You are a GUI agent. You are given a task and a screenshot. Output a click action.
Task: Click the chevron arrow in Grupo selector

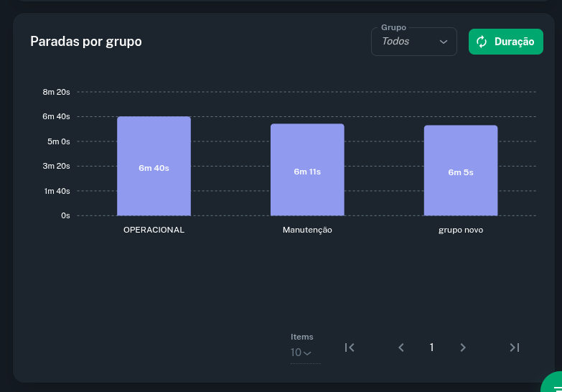point(444,42)
